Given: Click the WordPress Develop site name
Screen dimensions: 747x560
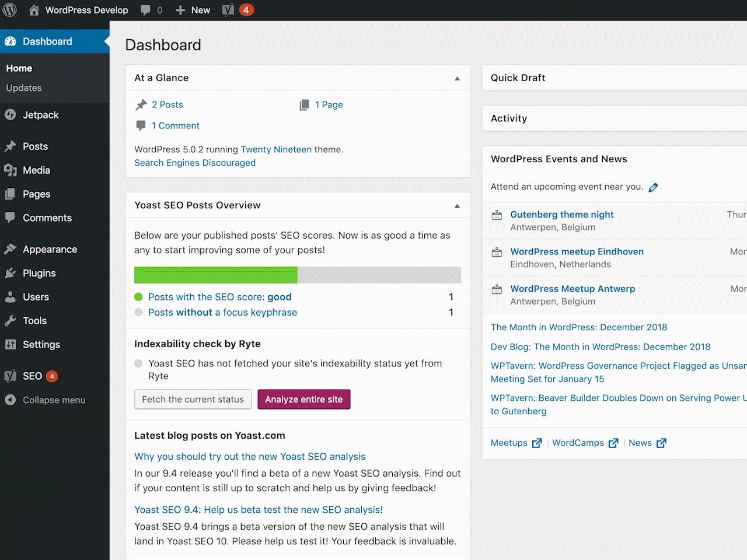Looking at the screenshot, I should tap(87, 10).
